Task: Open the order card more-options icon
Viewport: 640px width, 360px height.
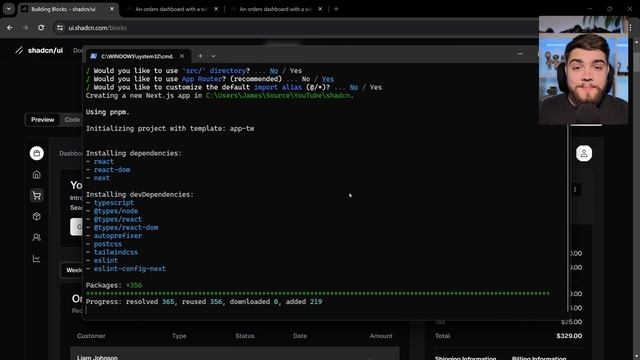Action: 575,189
